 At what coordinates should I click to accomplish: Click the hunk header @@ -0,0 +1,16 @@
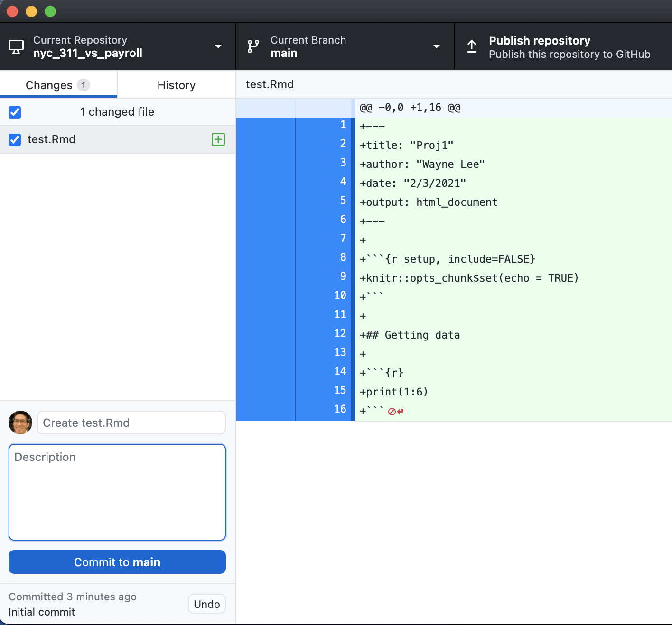[x=410, y=108]
